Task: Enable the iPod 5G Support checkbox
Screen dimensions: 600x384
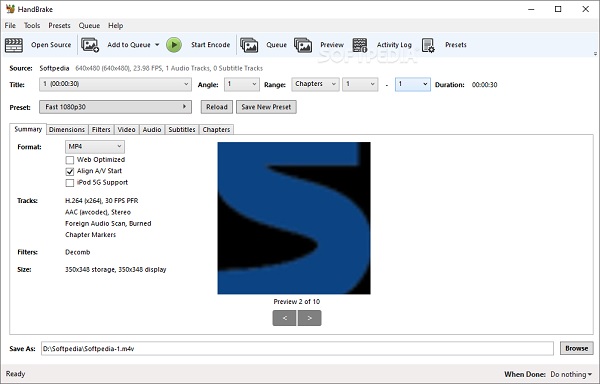Action: (x=70, y=183)
